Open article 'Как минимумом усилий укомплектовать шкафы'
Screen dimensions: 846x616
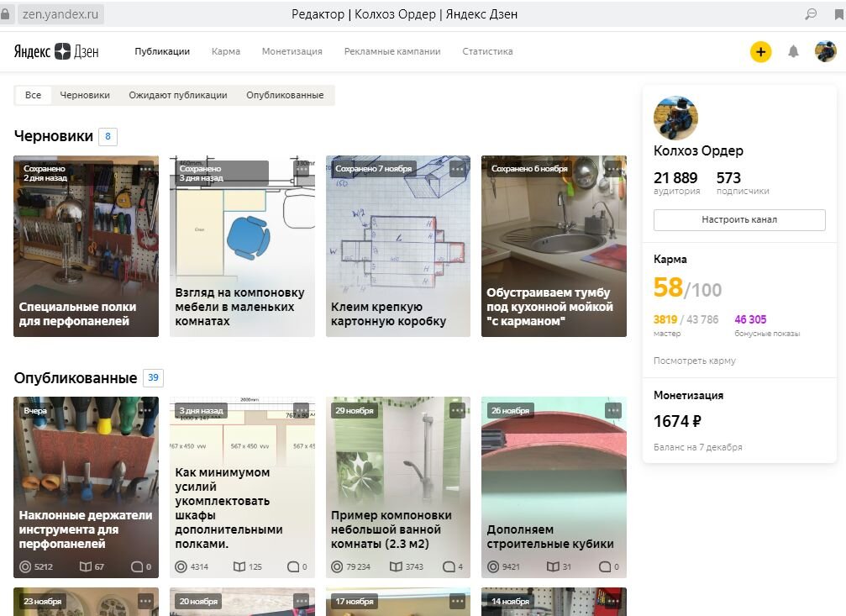point(242,487)
